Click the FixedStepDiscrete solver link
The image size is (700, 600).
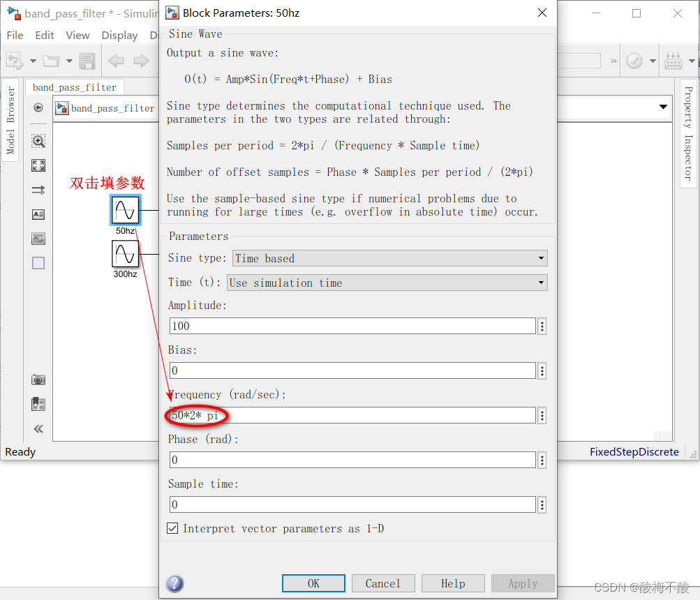(634, 452)
